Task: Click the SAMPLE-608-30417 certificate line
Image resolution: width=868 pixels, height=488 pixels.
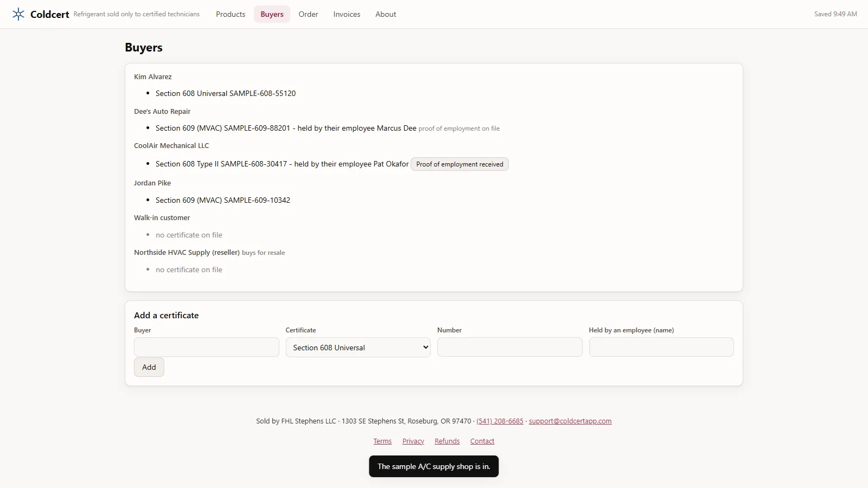Action: pyautogui.click(x=282, y=164)
